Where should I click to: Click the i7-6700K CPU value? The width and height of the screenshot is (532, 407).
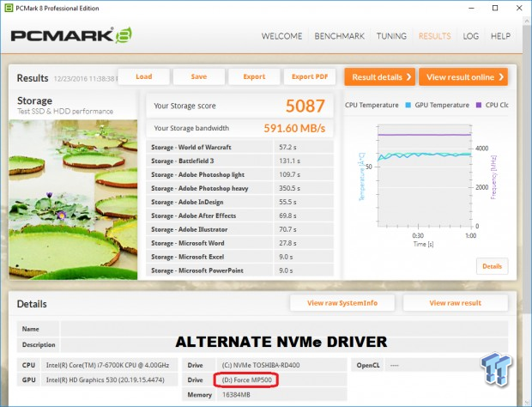point(107,365)
